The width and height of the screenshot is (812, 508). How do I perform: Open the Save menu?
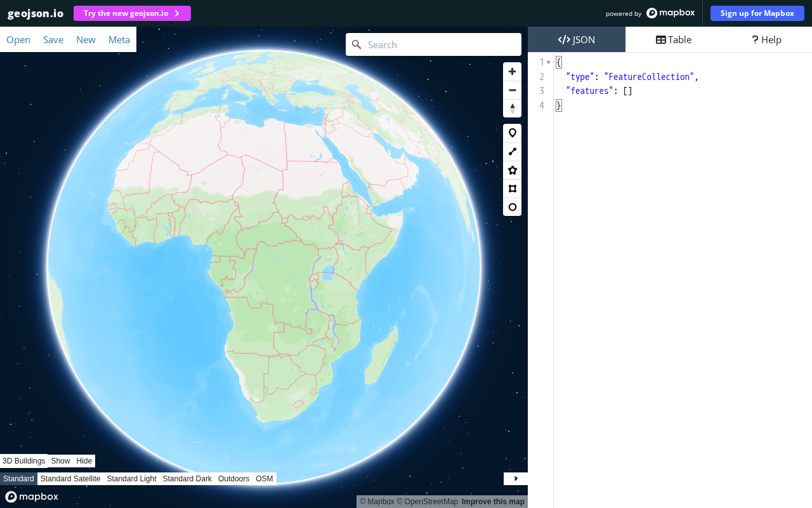point(53,39)
